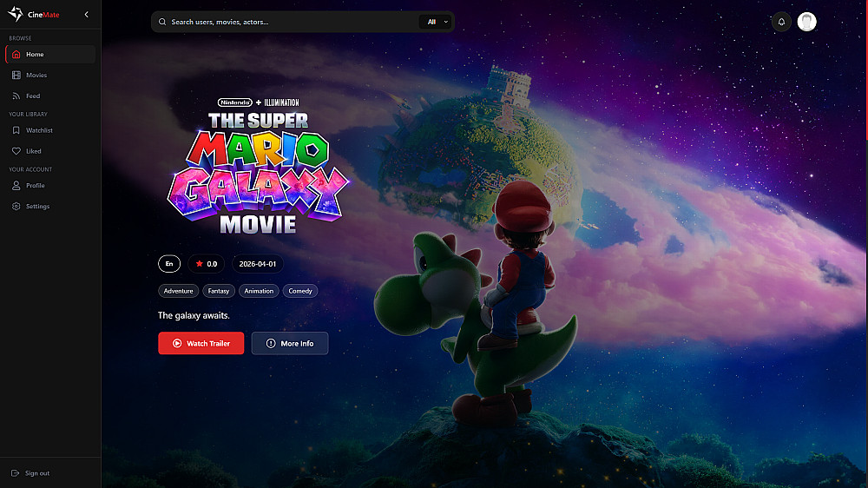Image resolution: width=868 pixels, height=488 pixels.
Task: Open Watchlist from the bookmark icon
Action: tap(16, 130)
